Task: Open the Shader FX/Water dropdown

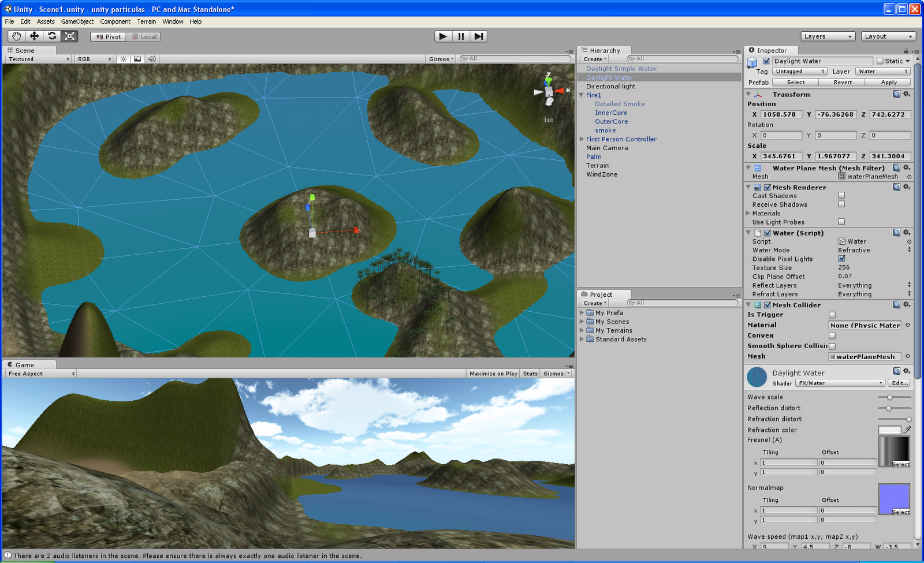Action: (x=840, y=383)
